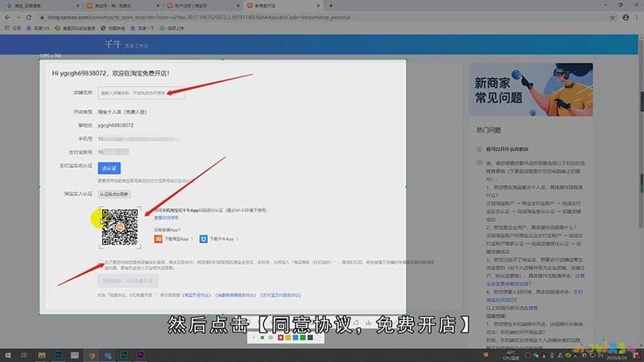The image size is (644, 362).
Task: Click the browser address bar
Action: pos(320,17)
